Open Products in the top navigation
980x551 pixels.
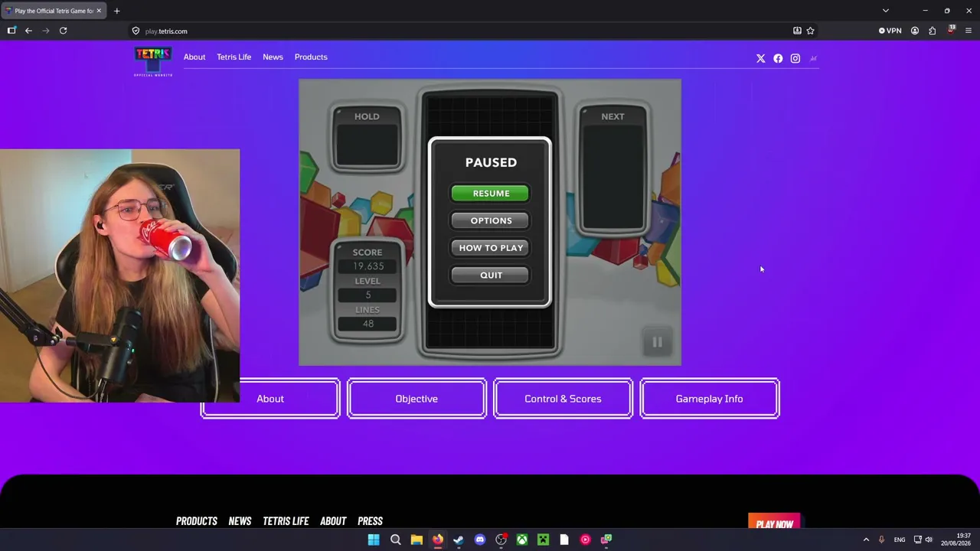(x=311, y=57)
